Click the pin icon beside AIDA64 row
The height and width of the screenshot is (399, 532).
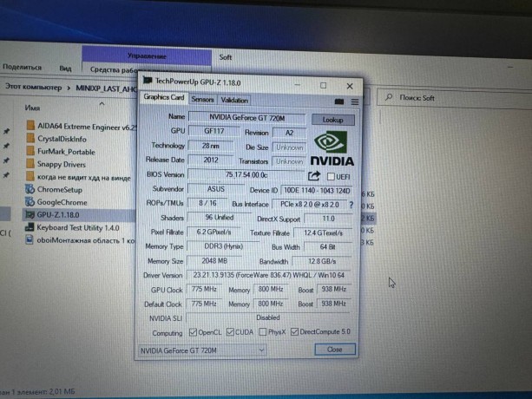point(6,131)
